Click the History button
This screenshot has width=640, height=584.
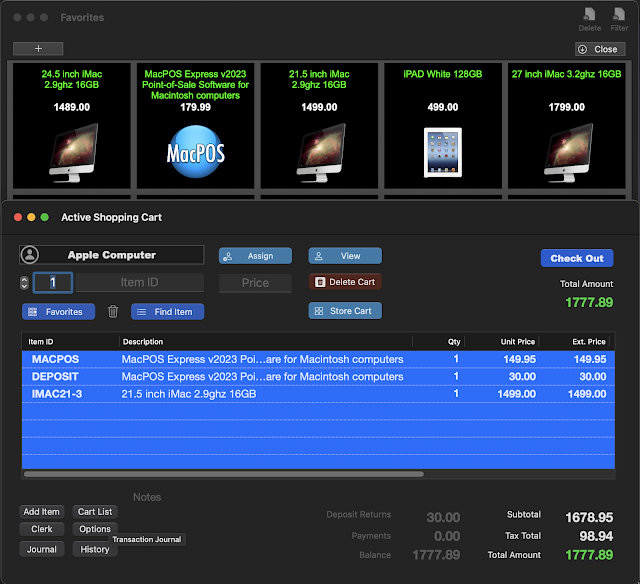click(x=95, y=549)
